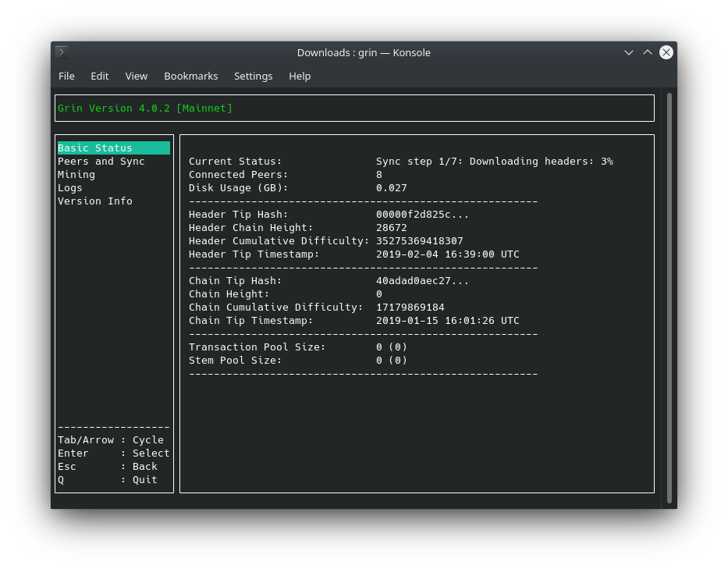
Task: Select the Version Info entry
Action: [94, 201]
